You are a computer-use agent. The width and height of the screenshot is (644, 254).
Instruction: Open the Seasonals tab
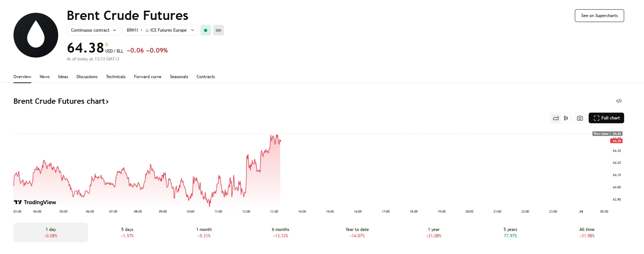[179, 77]
